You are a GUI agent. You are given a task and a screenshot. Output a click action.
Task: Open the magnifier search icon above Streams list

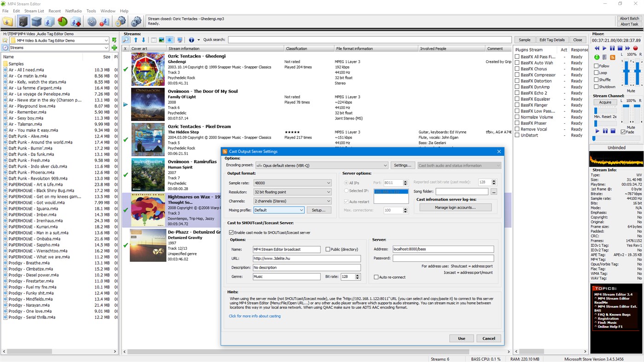126,40
